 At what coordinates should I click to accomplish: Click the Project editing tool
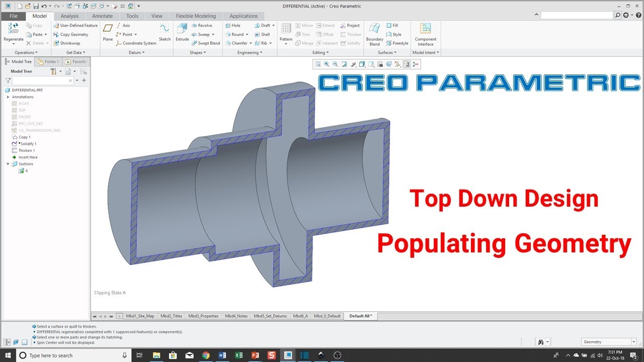pyautogui.click(x=350, y=26)
